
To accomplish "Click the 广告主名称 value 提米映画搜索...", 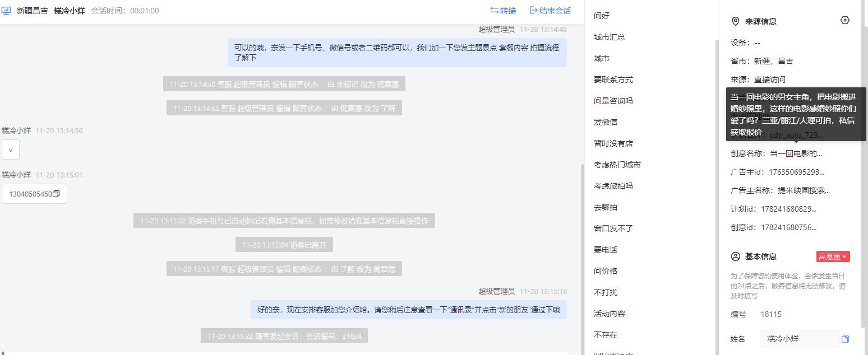I will (804, 190).
